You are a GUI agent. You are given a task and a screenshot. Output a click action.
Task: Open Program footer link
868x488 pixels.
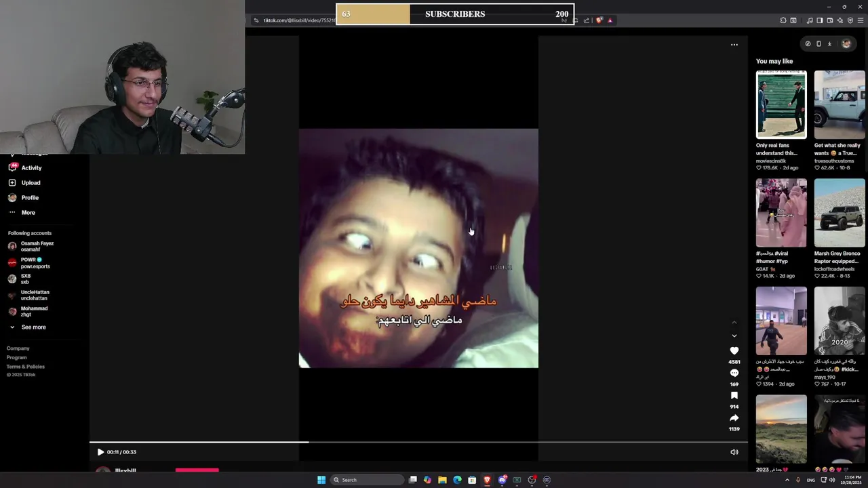tap(17, 357)
